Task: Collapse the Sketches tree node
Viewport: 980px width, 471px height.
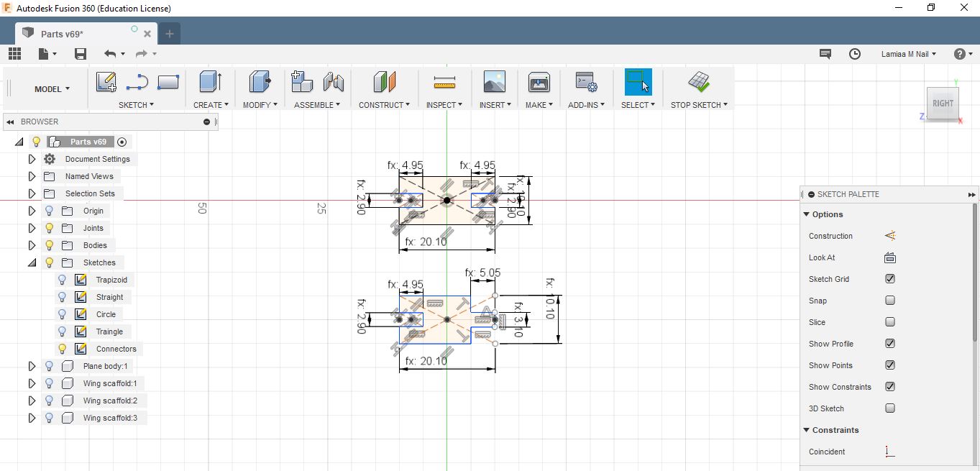Action: [32, 262]
